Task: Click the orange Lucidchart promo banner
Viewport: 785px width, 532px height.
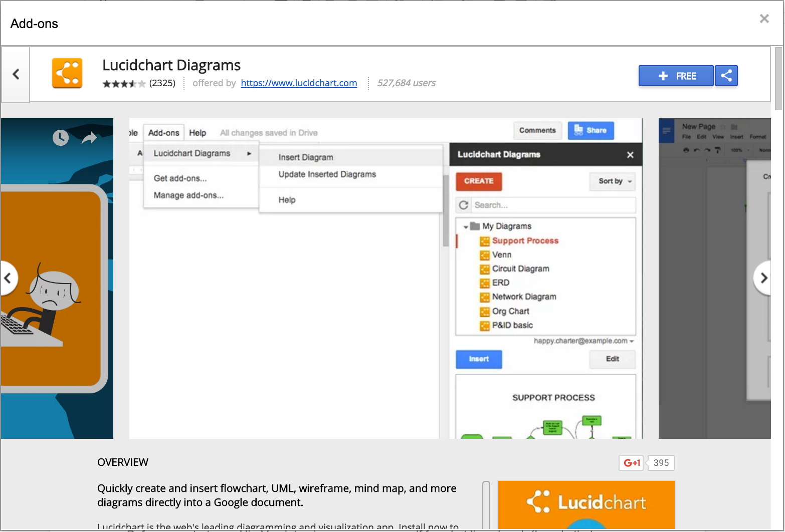Action: click(586, 505)
